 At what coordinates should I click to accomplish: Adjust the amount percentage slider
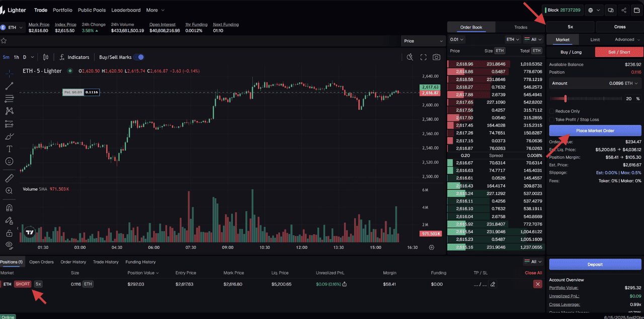click(x=566, y=99)
